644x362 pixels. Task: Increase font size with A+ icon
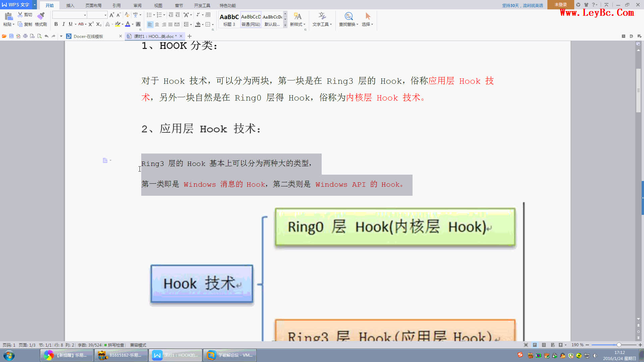(x=112, y=15)
